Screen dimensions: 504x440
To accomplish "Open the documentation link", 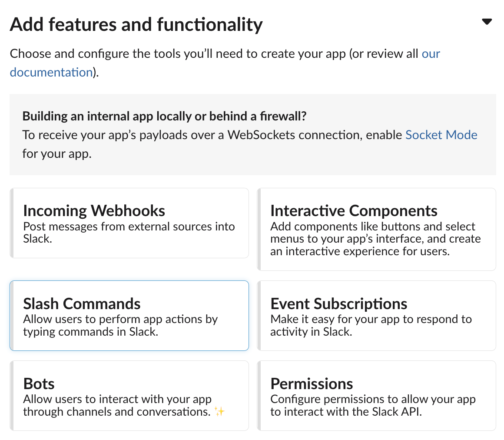I will [51, 72].
